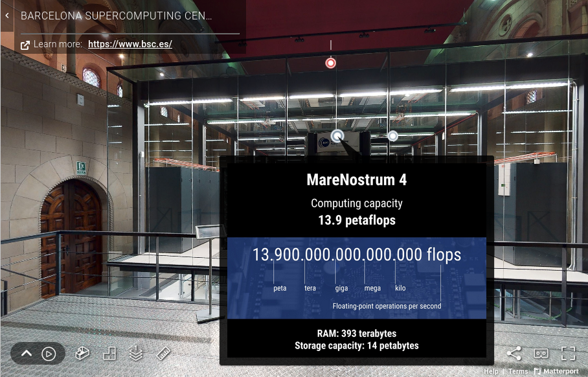
Task: Enter VR mode with headset icon
Action: coord(541,353)
